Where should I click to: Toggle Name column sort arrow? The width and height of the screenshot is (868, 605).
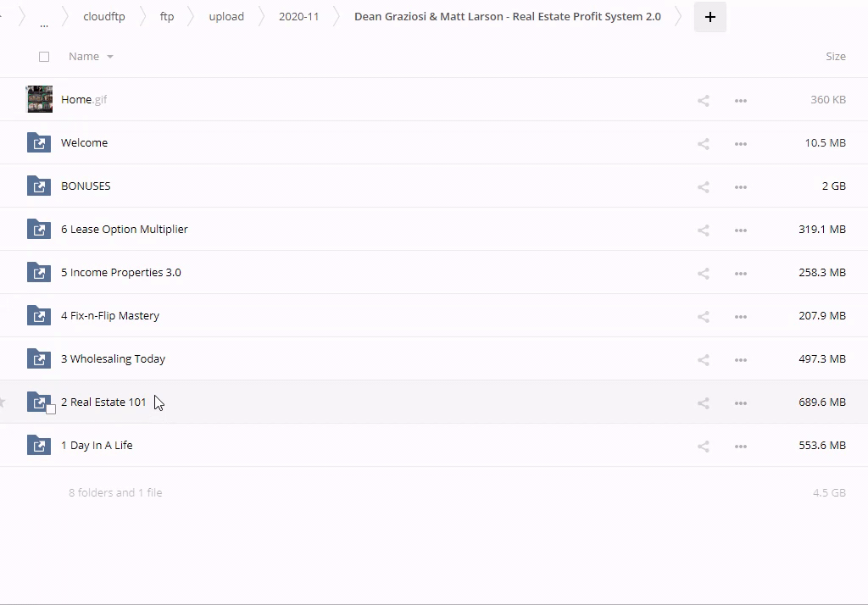tap(110, 57)
